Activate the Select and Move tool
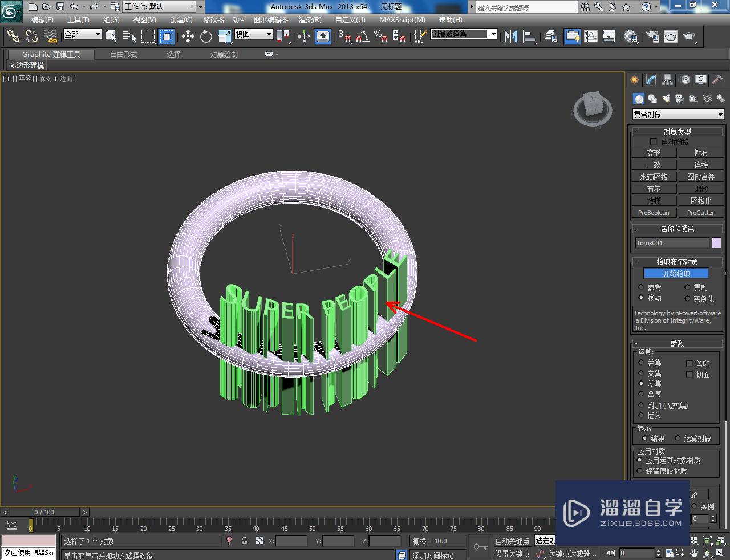Screen dimensions: 730x560 (188, 36)
